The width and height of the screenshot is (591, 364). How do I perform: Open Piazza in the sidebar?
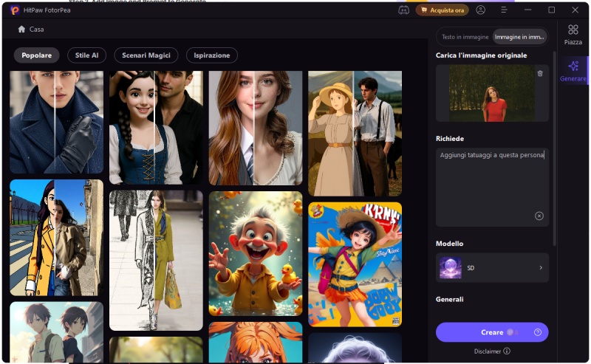coord(573,34)
